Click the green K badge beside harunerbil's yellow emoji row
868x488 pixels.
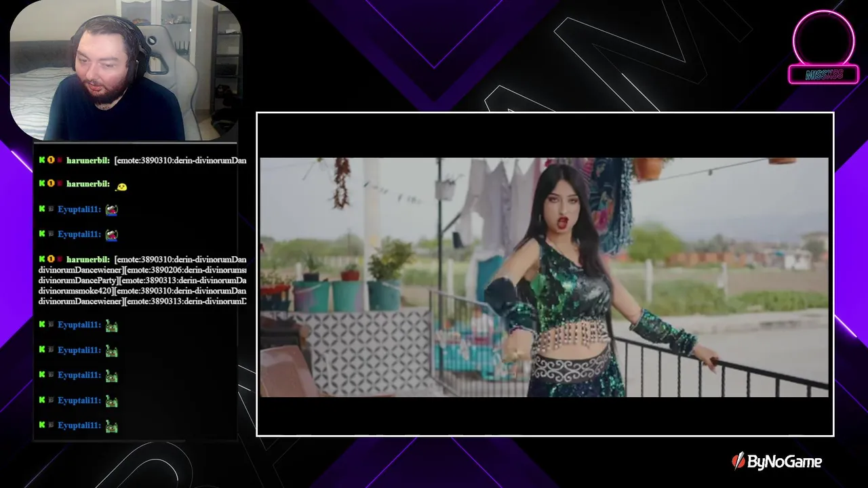[42, 184]
